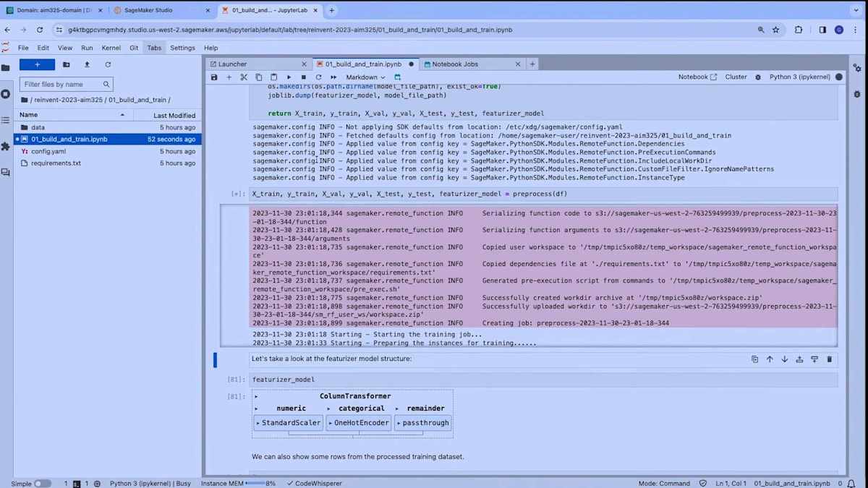Open the data folder in file browser

click(x=107, y=127)
